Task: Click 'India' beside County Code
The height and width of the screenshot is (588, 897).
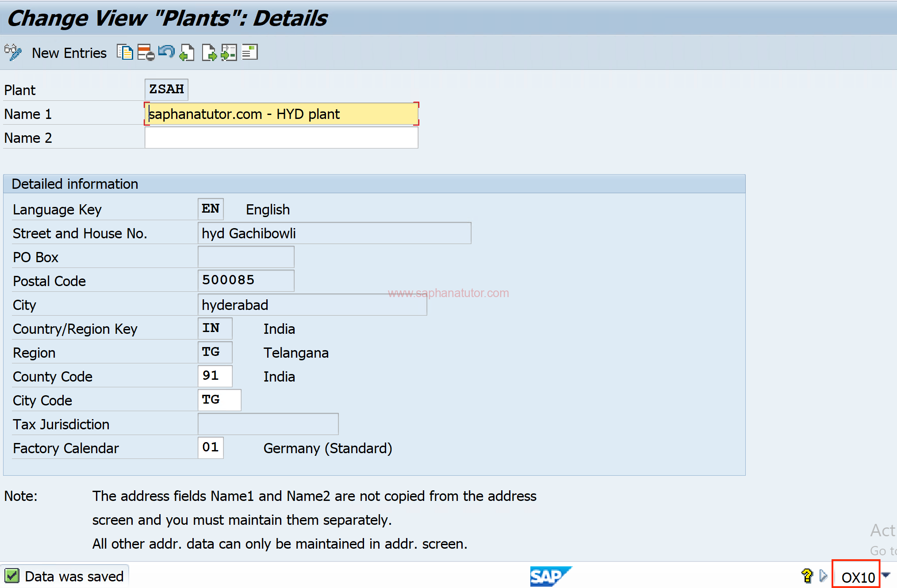Action: click(x=279, y=377)
